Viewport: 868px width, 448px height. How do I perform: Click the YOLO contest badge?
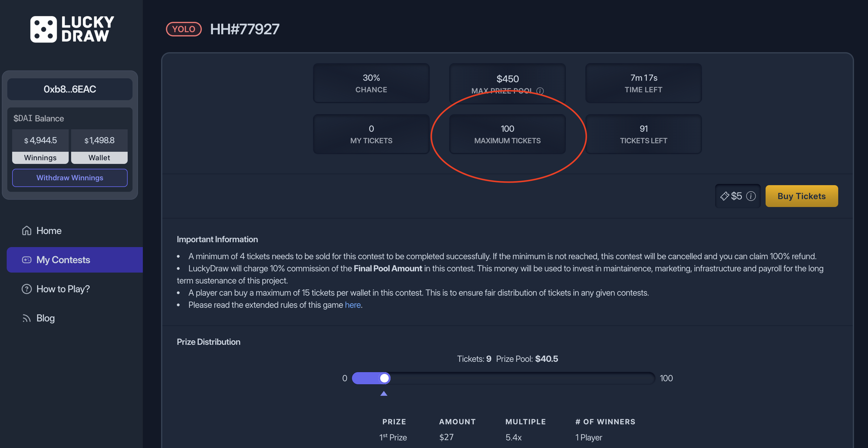[184, 29]
